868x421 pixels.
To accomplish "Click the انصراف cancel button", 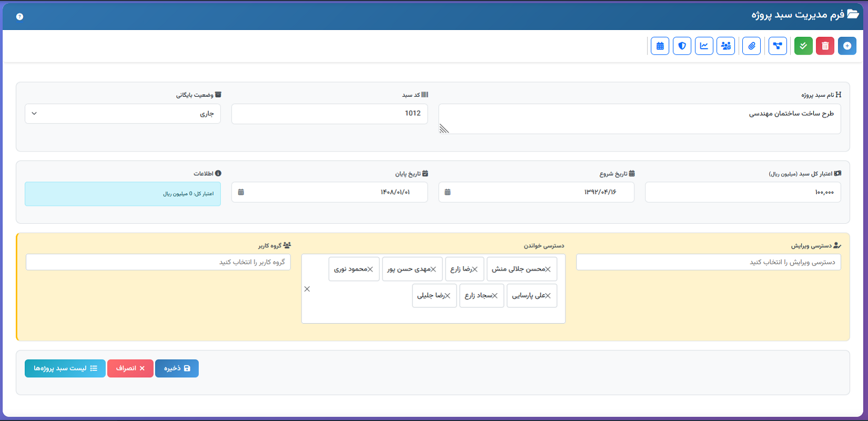I will [x=130, y=368].
